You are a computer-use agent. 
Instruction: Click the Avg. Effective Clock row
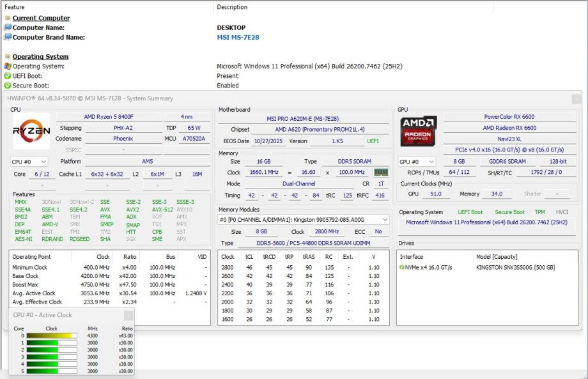tap(109, 302)
